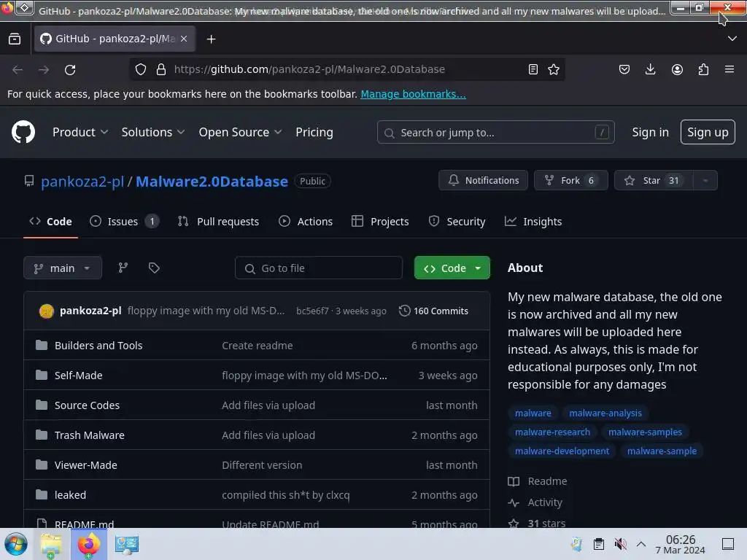
Task: Expand the Open Source menu
Action: 240,132
